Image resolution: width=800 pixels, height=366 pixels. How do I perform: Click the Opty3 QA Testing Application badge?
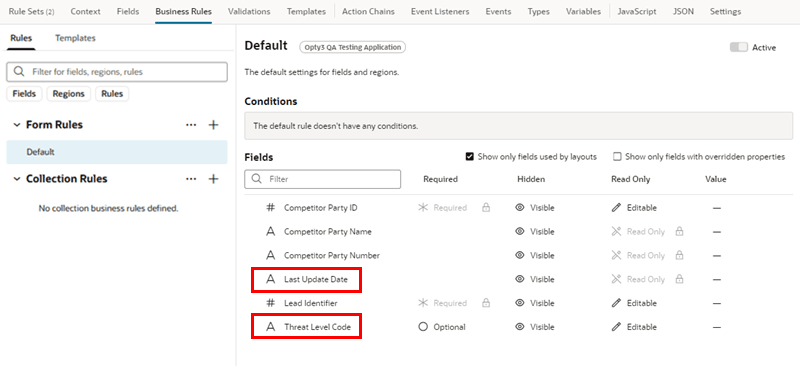[353, 47]
